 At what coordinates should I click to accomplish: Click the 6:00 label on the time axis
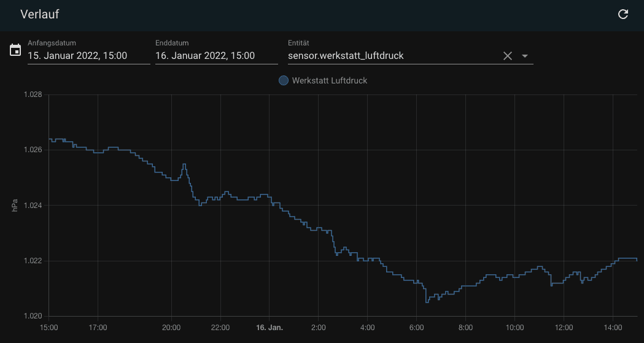[416, 328]
